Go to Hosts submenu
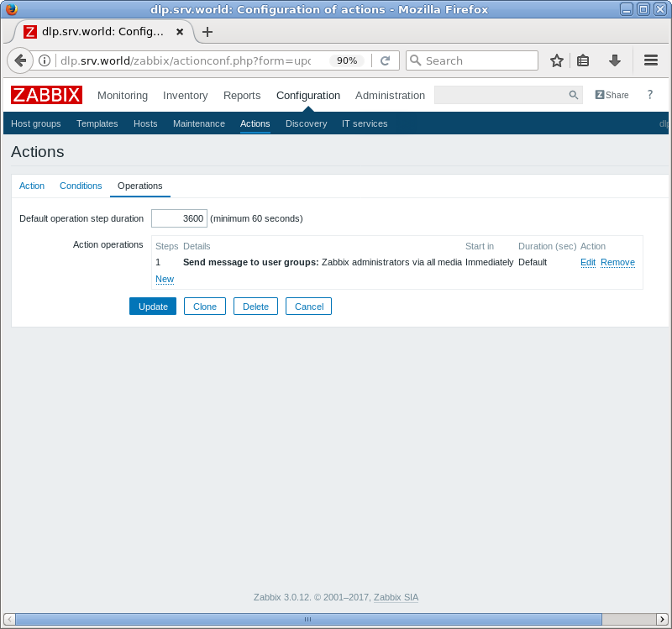Viewport: 672px width, 629px height. tap(145, 123)
